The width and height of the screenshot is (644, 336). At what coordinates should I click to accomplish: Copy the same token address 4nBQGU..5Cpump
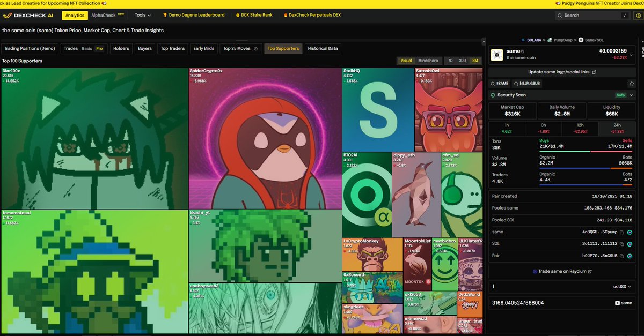pyautogui.click(x=621, y=232)
